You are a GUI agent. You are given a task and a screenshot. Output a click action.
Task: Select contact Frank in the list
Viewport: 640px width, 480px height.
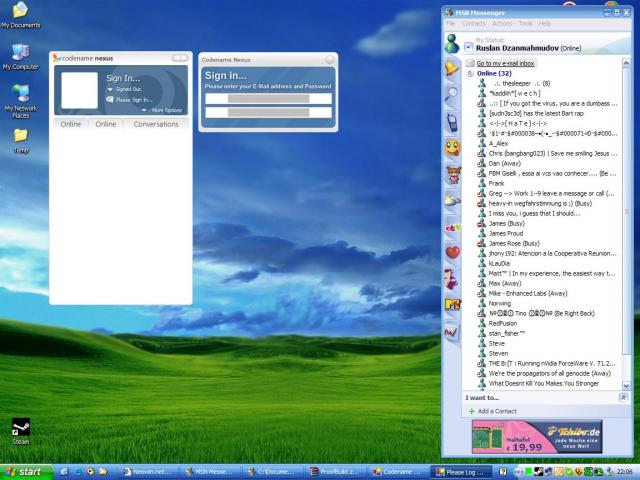[496, 183]
